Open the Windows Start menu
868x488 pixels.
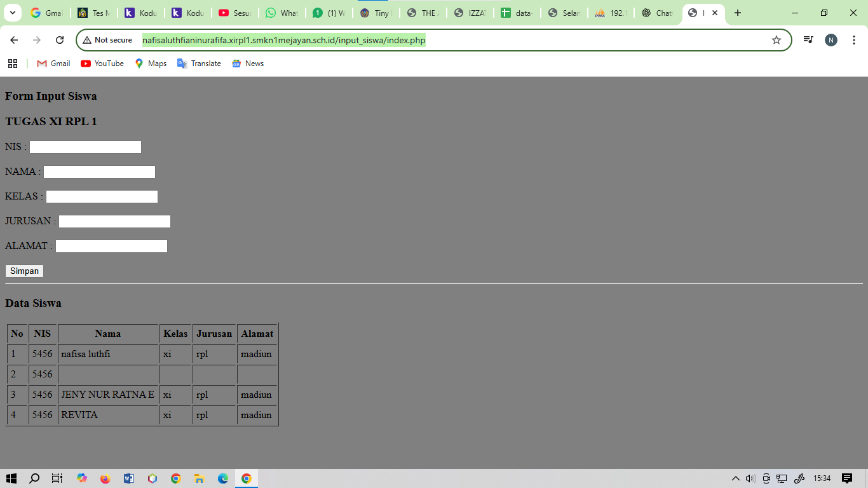[11, 478]
